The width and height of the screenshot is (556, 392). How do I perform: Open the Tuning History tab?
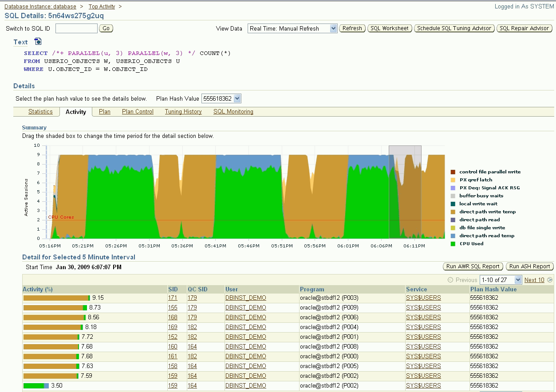pyautogui.click(x=183, y=112)
